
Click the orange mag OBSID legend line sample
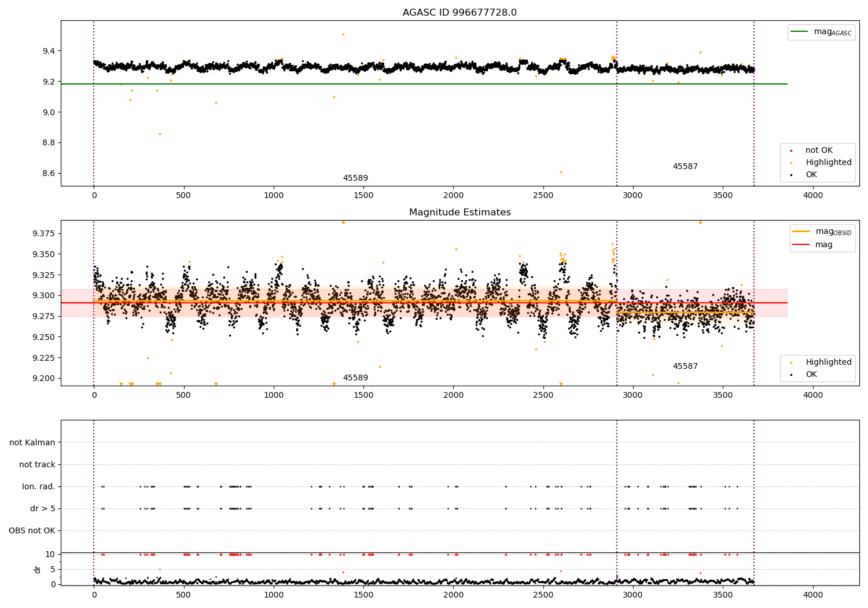pos(801,232)
